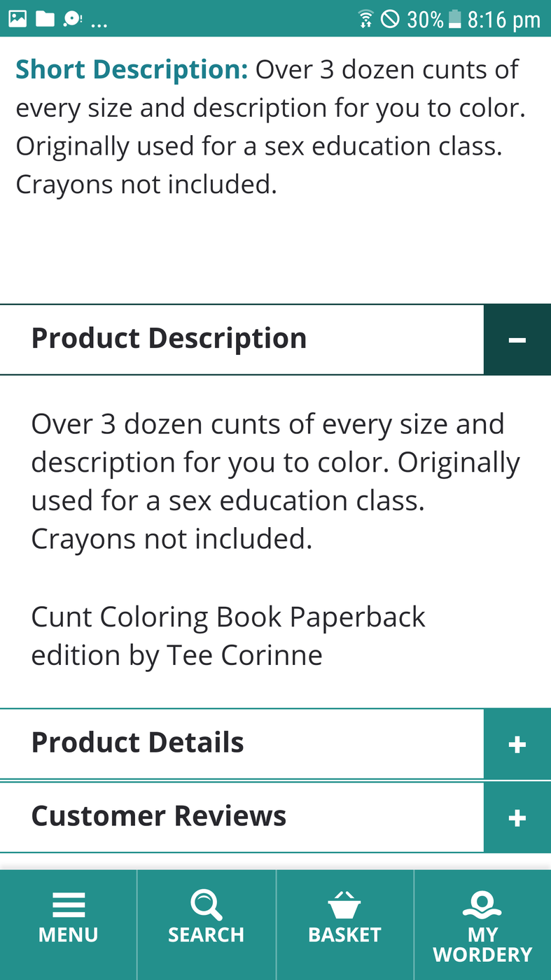
Task: Tap the battery icon in status bar
Action: [455, 19]
